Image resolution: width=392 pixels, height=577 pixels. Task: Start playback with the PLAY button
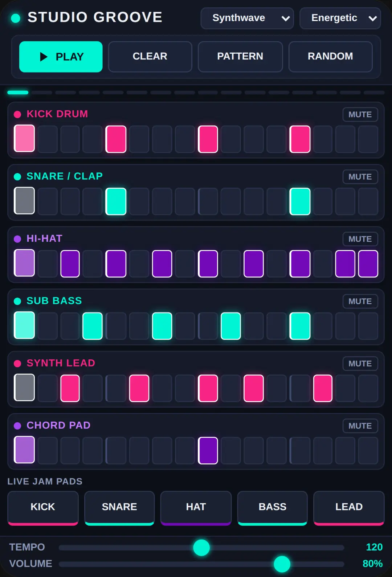(61, 57)
